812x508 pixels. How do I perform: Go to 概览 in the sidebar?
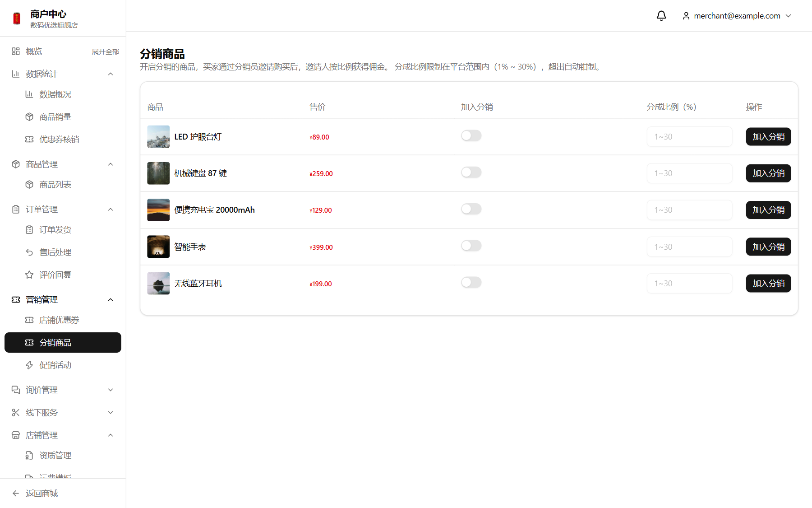point(34,51)
